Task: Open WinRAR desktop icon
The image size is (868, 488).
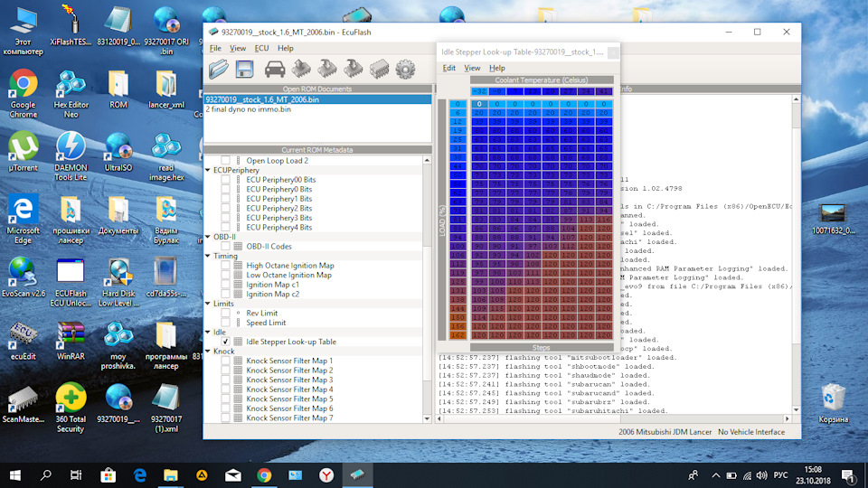Action: [71, 341]
